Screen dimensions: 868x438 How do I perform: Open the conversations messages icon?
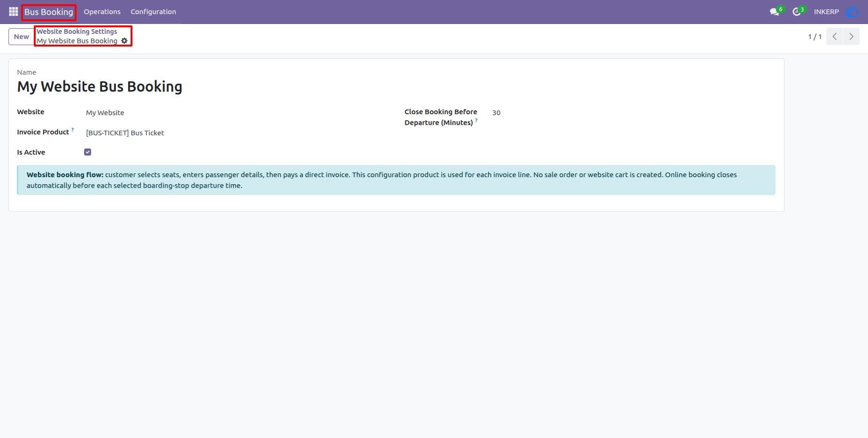click(x=775, y=12)
